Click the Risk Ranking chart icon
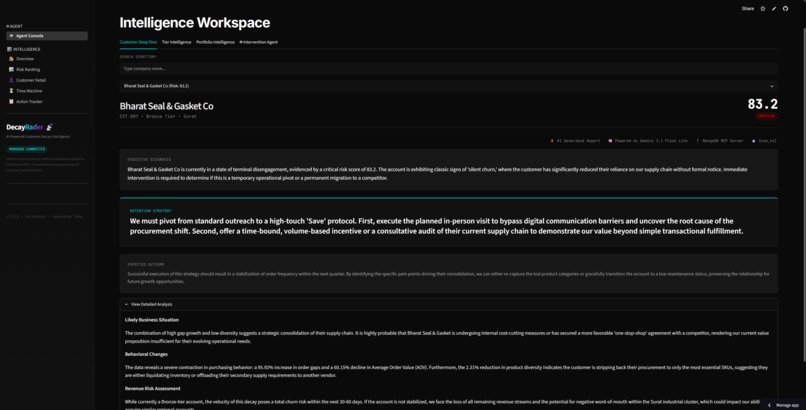Screen dimensions: 806x410 [x=11, y=69]
